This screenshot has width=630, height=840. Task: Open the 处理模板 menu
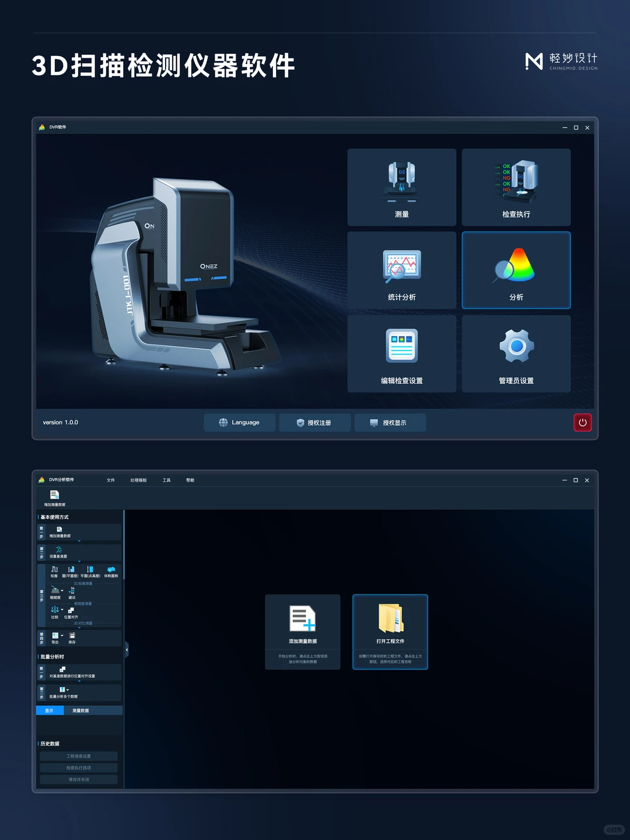[x=138, y=480]
